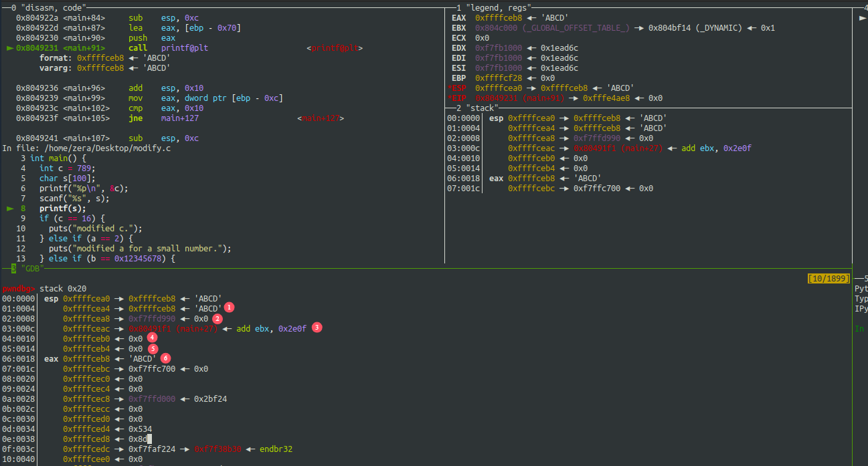
Task: Click the red annotation marker numbered 2
Action: tap(217, 318)
